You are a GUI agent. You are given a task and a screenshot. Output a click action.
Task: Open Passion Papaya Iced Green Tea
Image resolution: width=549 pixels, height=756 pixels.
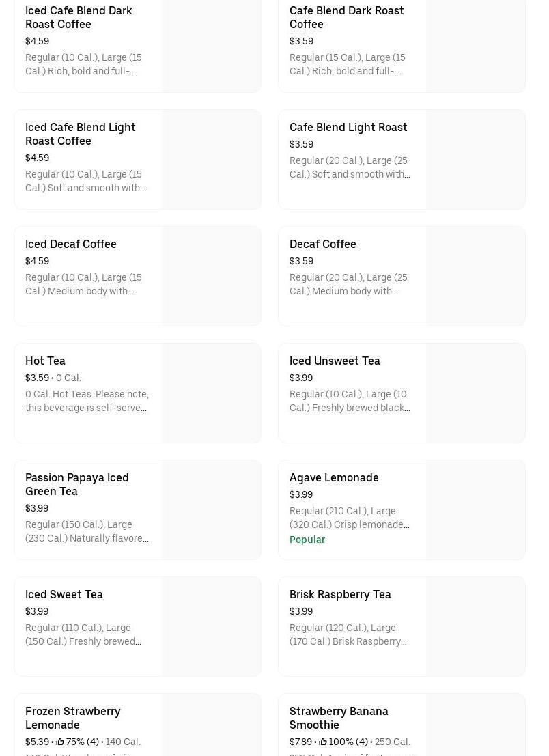coord(76,484)
